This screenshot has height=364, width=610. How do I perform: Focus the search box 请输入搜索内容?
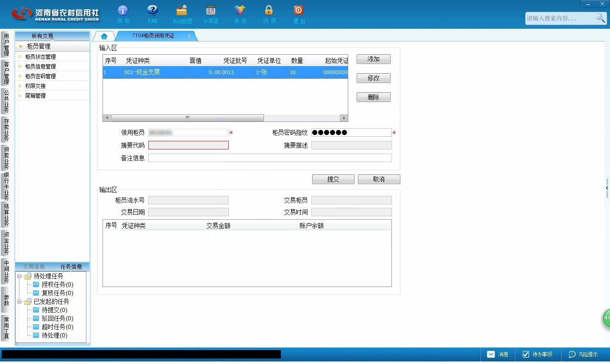pyautogui.click(x=560, y=18)
